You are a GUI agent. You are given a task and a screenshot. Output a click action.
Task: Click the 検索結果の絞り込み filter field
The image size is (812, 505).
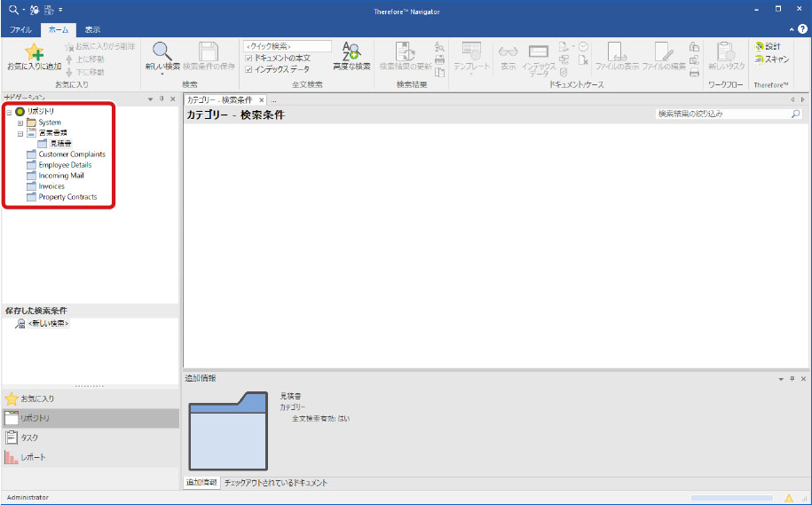pyautogui.click(x=721, y=114)
